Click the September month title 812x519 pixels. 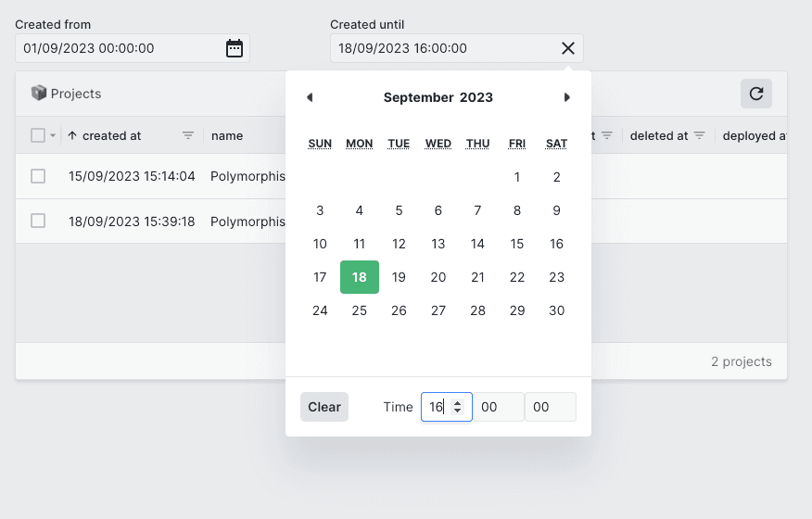pyautogui.click(x=418, y=97)
